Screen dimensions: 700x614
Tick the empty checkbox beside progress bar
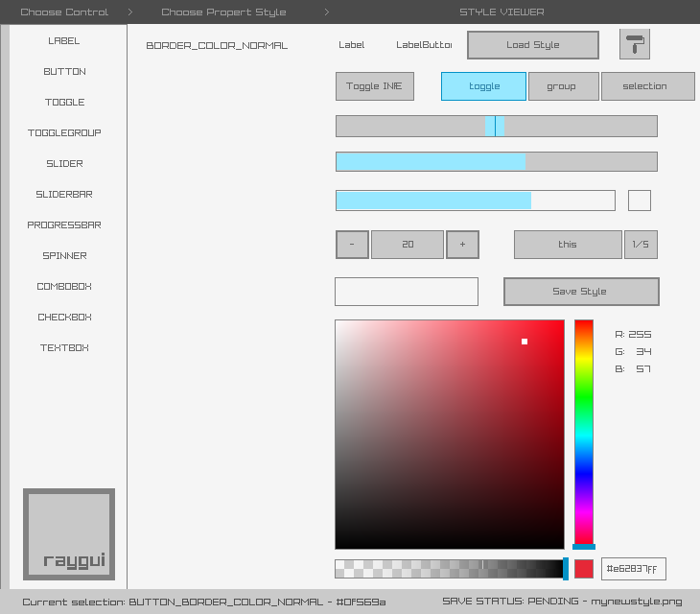pos(640,201)
